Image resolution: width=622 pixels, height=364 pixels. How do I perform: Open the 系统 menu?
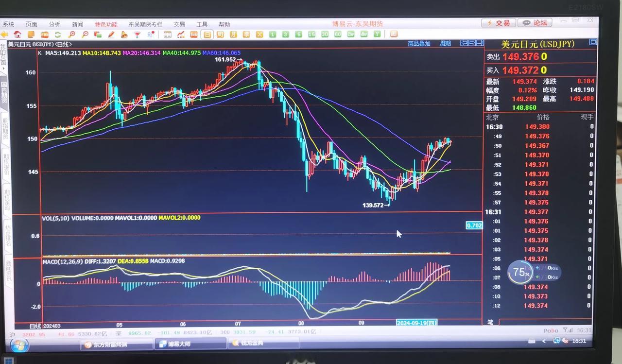tap(8, 24)
